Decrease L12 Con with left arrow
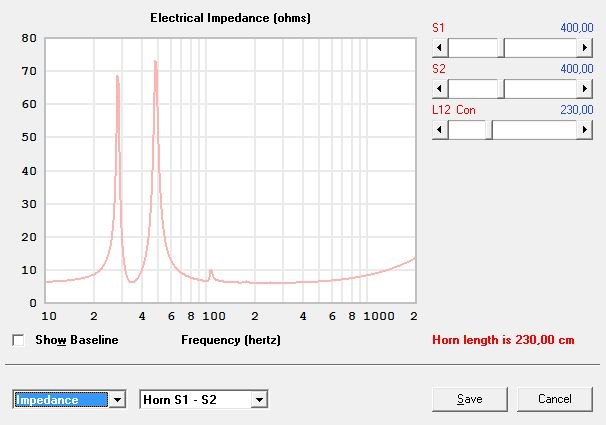Screen dimensions: 606x425 coord(439,129)
